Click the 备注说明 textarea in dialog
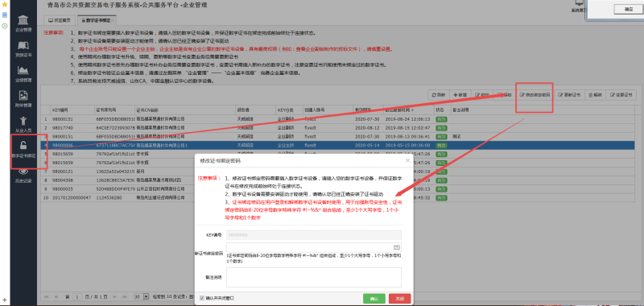This screenshot has width=644, height=306. [x=314, y=277]
